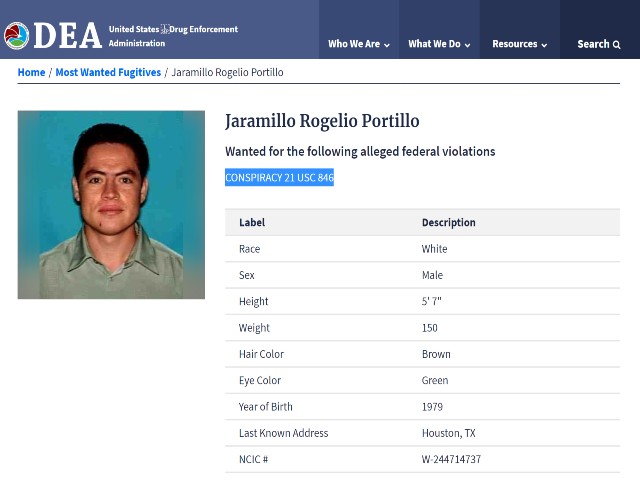The height and width of the screenshot is (480, 640).
Task: Click the 150 weight value
Action: point(429,328)
